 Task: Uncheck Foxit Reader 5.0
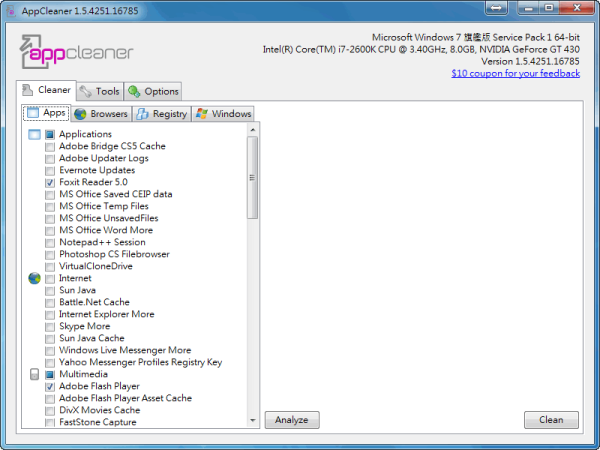pos(50,183)
